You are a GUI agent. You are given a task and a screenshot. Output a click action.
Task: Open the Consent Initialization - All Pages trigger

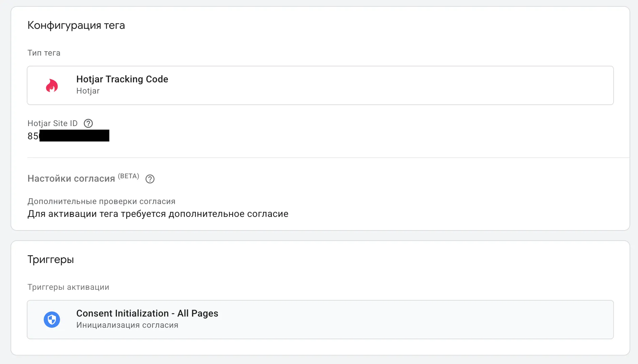tap(320, 320)
